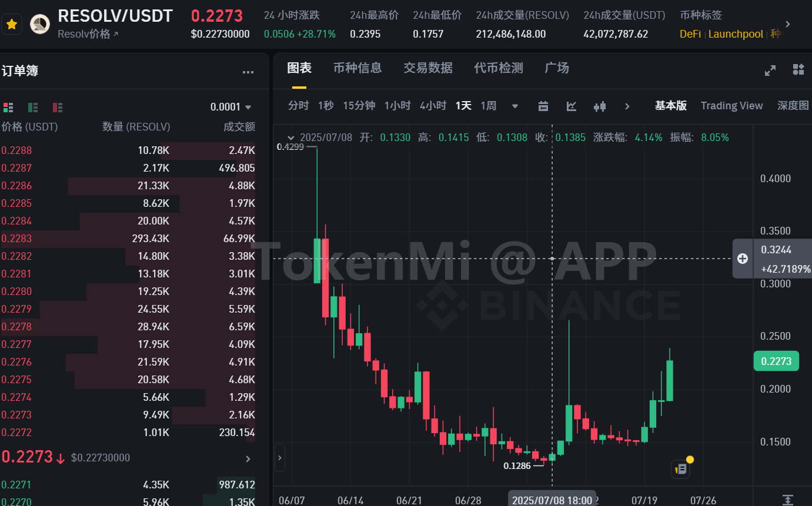
Task: Open the technical indicators line chart icon
Action: [x=572, y=106]
